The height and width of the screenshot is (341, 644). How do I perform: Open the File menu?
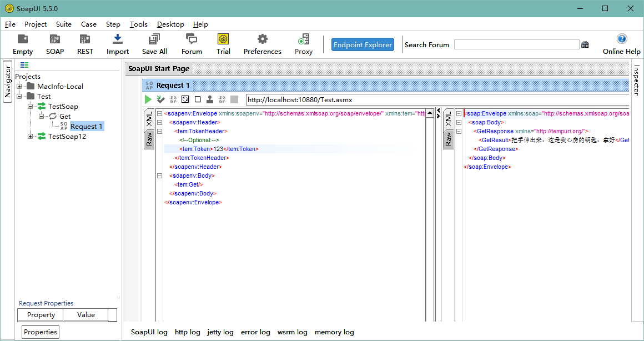click(x=10, y=24)
